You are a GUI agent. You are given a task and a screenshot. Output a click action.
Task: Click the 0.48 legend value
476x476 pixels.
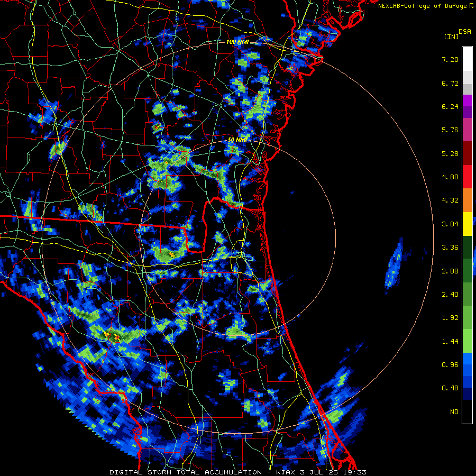pyautogui.click(x=450, y=388)
